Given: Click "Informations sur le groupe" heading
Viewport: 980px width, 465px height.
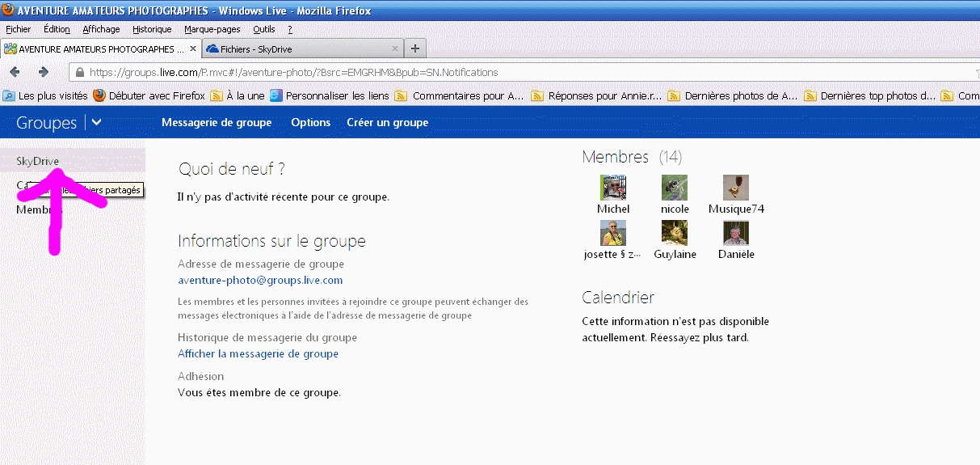Looking at the screenshot, I should (271, 241).
